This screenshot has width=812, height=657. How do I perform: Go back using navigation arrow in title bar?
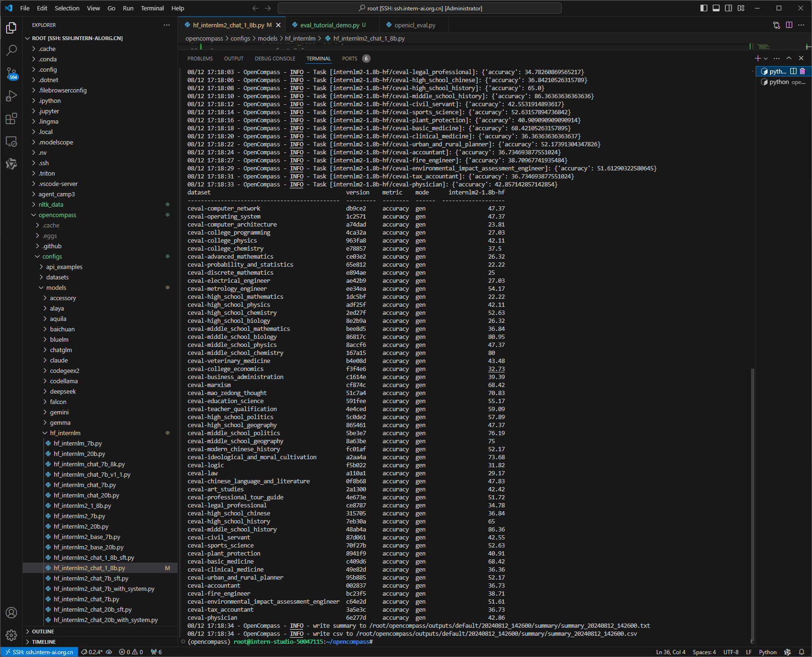tap(255, 8)
